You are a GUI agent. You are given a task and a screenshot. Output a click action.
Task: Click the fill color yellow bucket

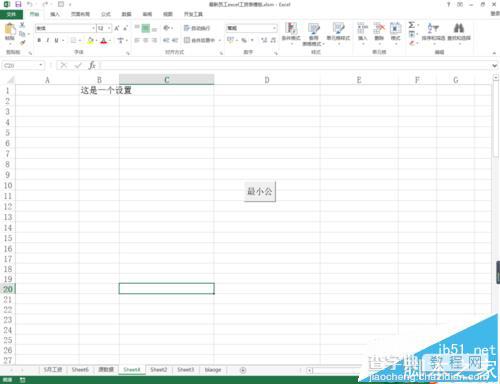tap(90, 41)
